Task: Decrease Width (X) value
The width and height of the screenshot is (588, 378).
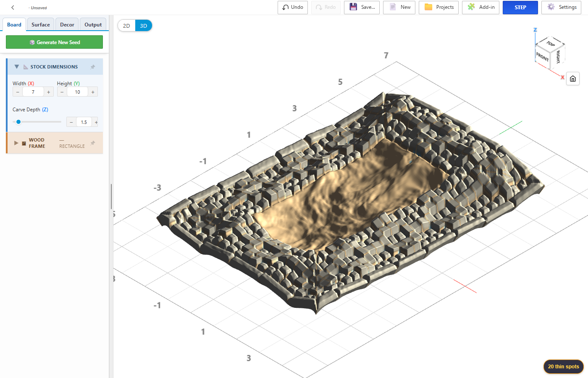Action: (x=18, y=92)
